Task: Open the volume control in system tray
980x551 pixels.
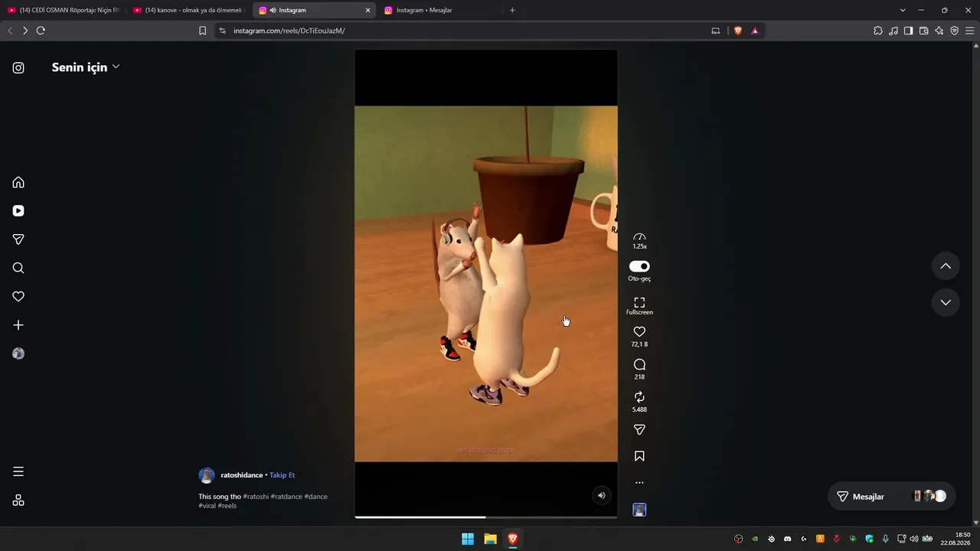Action: (914, 539)
